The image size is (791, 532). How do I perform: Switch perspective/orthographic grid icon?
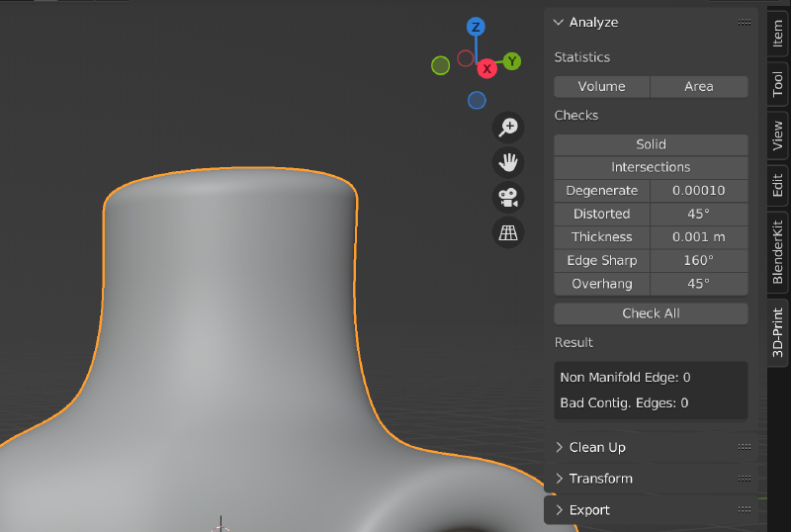point(508,232)
